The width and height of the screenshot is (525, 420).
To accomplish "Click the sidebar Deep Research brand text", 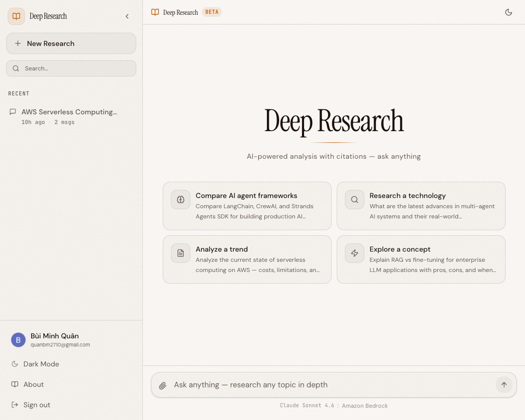I will click(x=48, y=16).
